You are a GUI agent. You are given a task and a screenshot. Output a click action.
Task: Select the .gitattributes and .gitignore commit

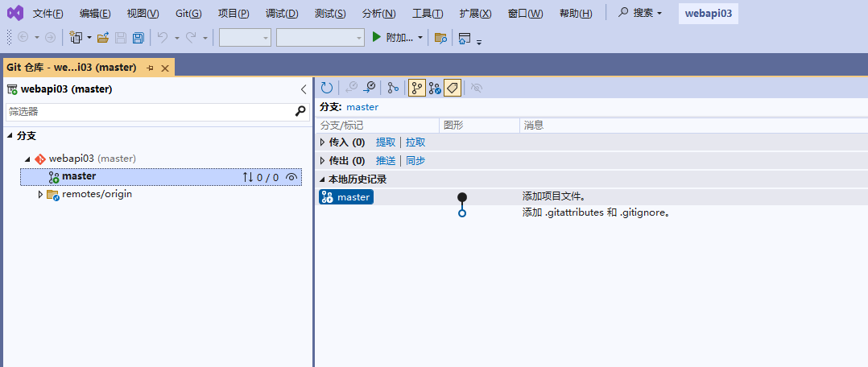[x=593, y=213]
